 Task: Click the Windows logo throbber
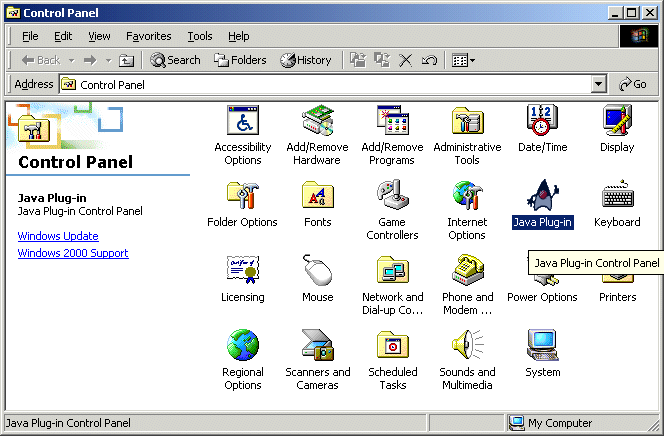(x=639, y=36)
